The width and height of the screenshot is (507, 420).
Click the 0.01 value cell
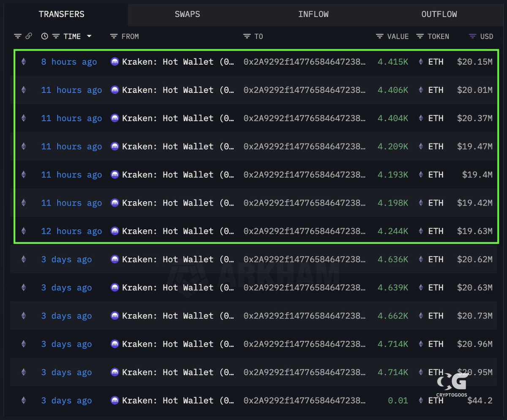398,401
